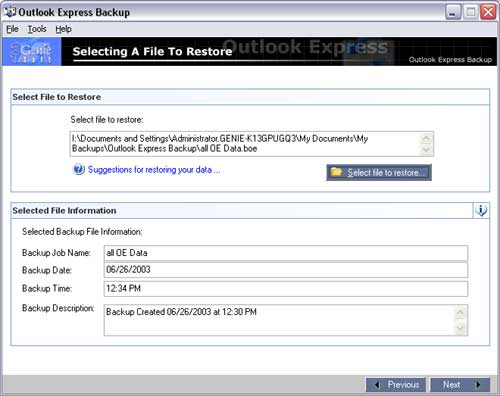Image resolution: width=500 pixels, height=396 pixels.
Task: Click the 'Backup Job Name:' label
Action: coord(56,253)
